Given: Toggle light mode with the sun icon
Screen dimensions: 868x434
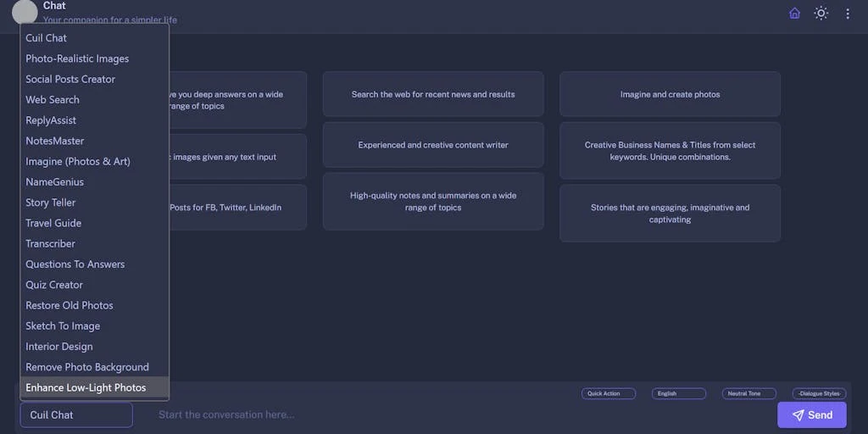Looking at the screenshot, I should click(821, 14).
